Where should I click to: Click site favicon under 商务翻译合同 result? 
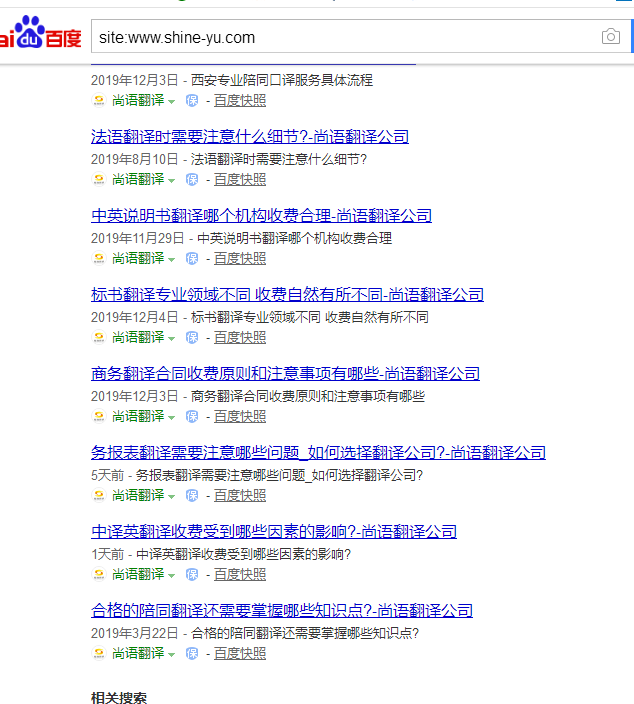(99, 416)
